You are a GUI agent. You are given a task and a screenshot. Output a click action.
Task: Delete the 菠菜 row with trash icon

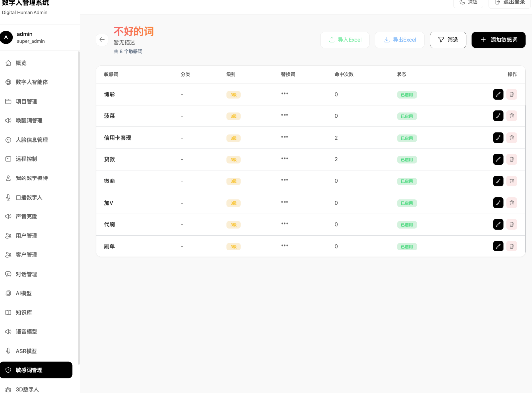tap(512, 116)
